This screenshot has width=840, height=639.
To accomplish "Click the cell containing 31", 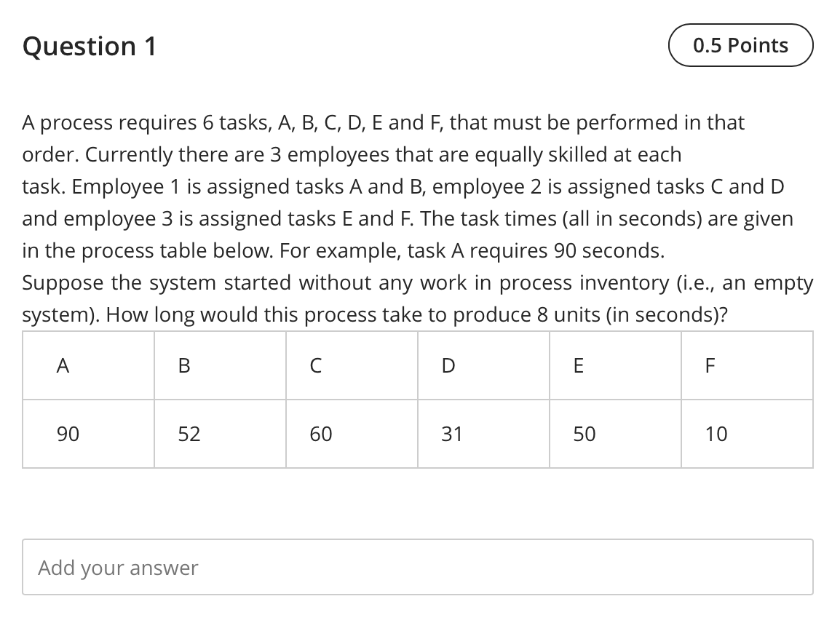I will [x=452, y=433].
